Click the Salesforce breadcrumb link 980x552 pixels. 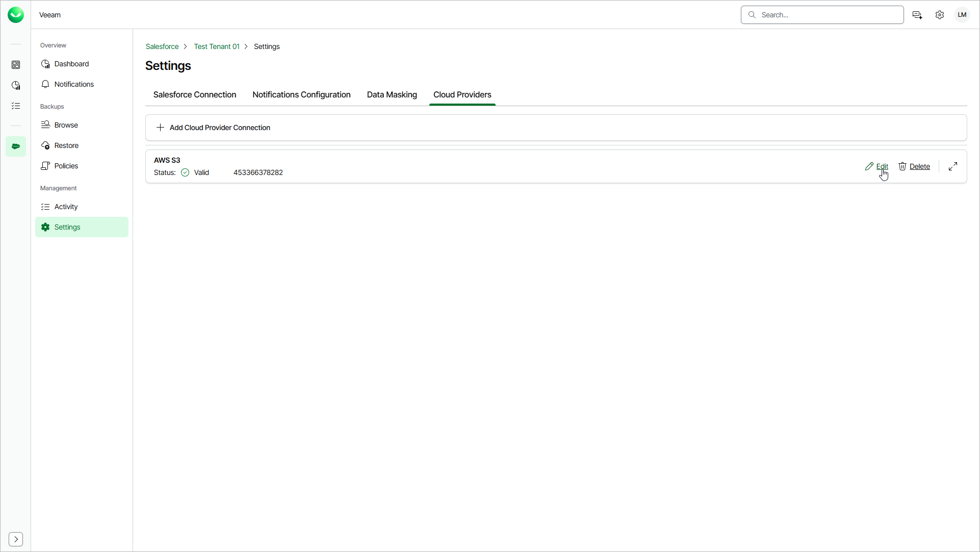(x=162, y=46)
